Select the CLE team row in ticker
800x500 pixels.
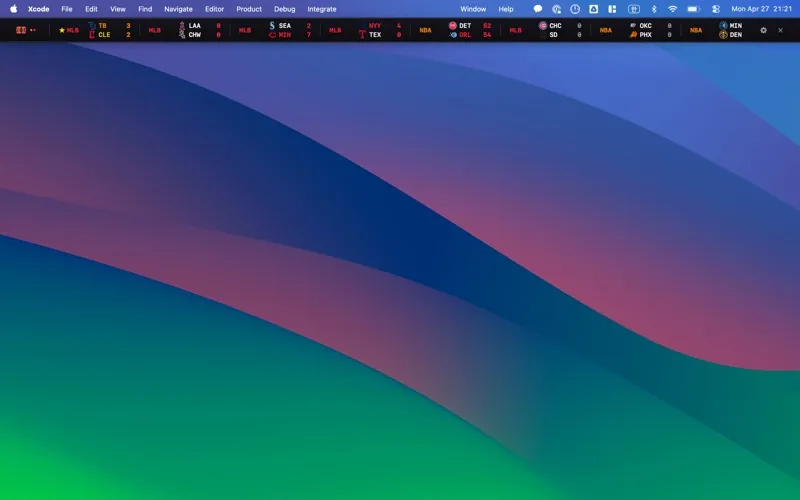[x=109, y=35]
